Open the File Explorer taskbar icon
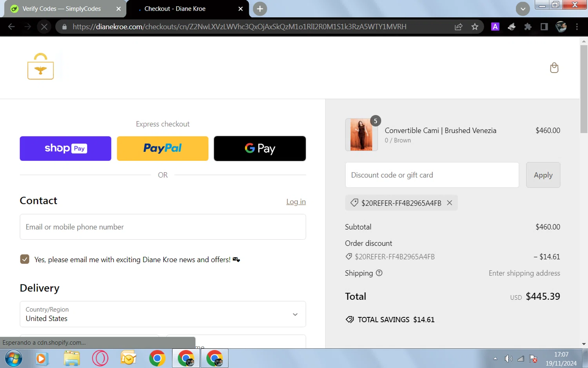This screenshot has height=368, width=588. 72,359
